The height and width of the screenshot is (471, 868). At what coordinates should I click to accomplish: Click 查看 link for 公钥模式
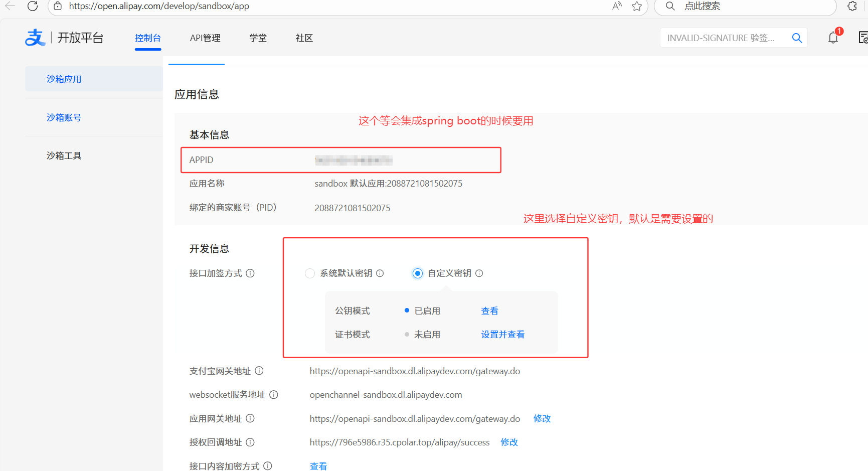click(489, 311)
